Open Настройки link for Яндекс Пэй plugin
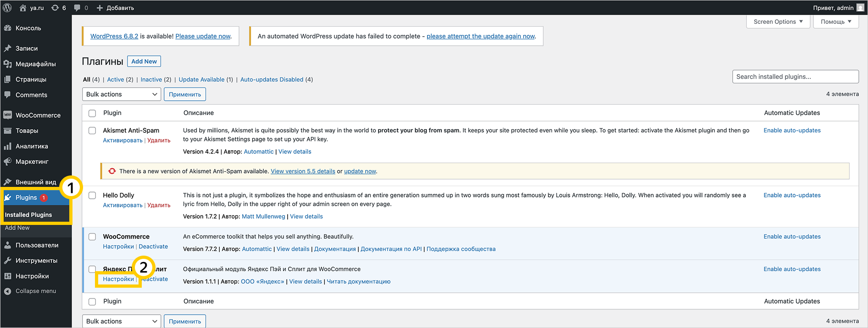 [x=118, y=279]
